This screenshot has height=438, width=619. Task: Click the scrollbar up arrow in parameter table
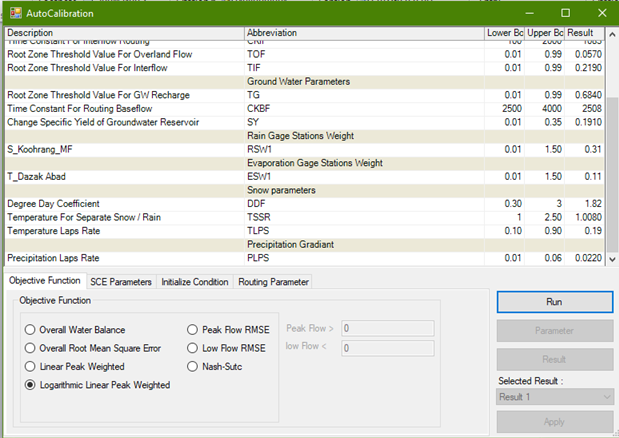[x=613, y=33]
